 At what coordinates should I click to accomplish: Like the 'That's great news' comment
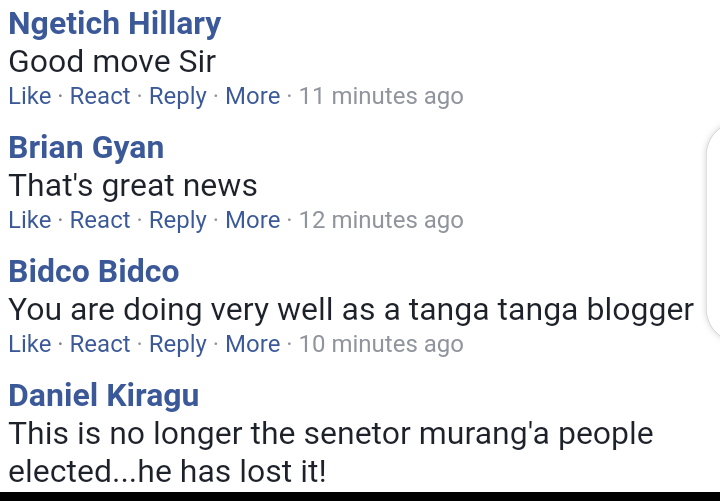[x=30, y=220]
